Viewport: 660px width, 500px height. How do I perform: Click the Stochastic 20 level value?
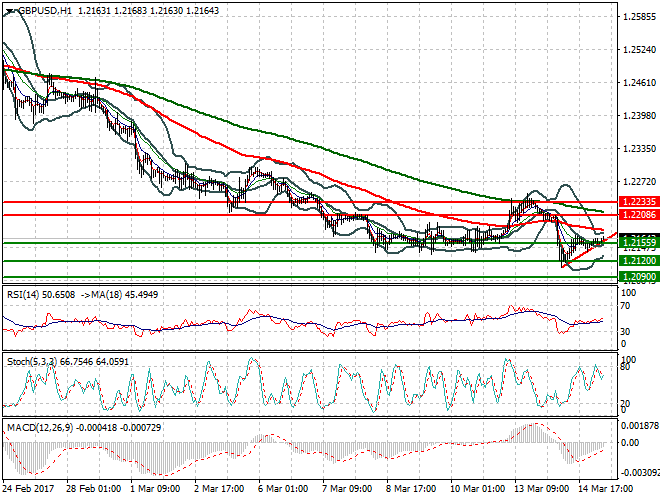[x=626, y=403]
